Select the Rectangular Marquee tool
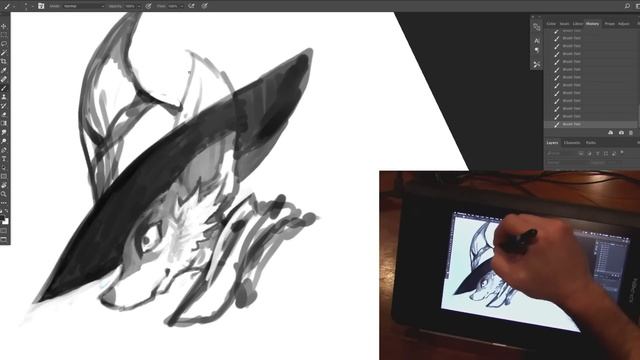This screenshot has width=640, height=360. 4,35
